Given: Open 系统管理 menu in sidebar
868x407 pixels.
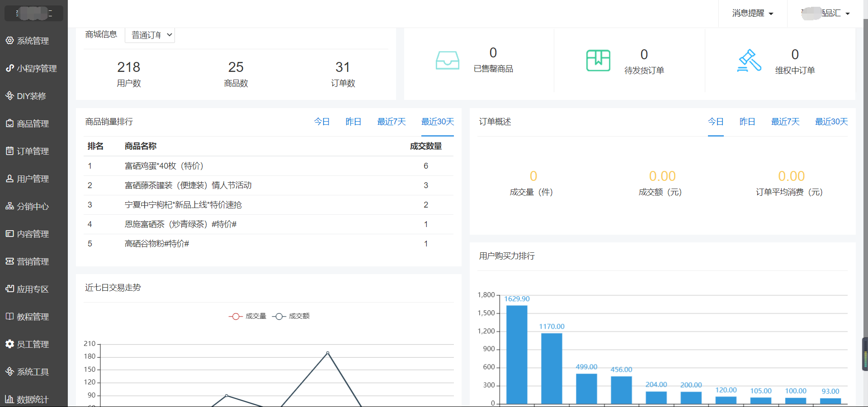Looking at the screenshot, I should (x=34, y=41).
